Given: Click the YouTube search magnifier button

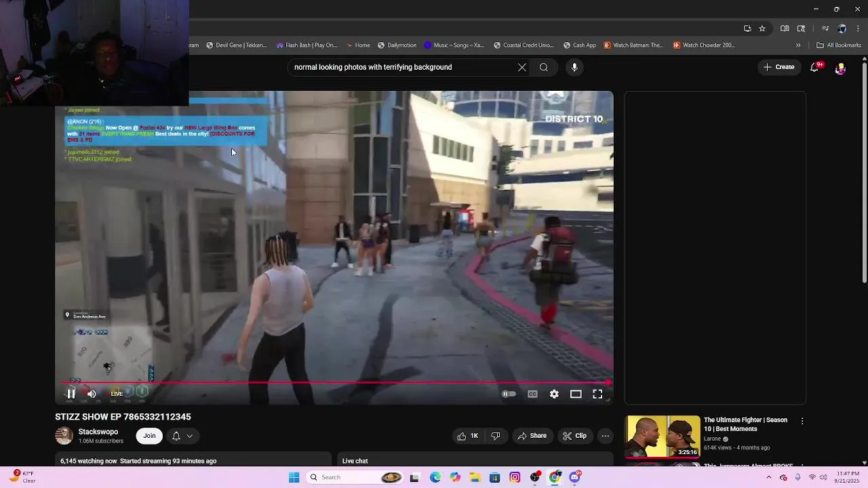Looking at the screenshot, I should pos(543,67).
